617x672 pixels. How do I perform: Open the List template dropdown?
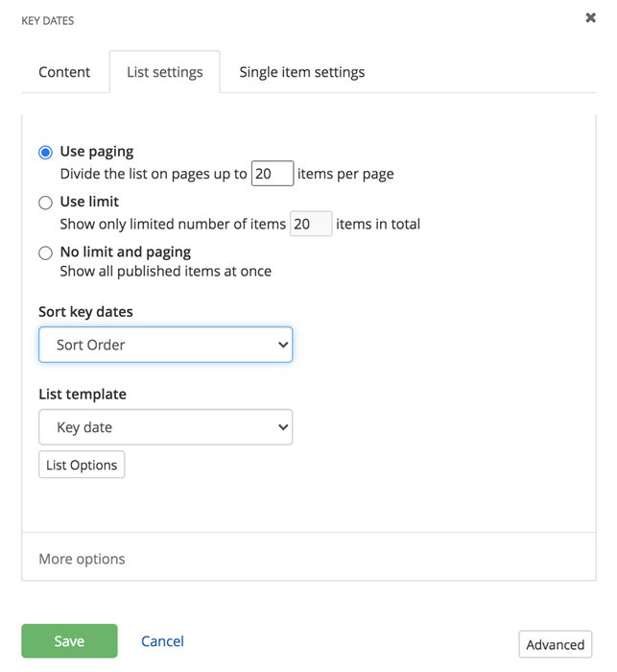[x=165, y=427]
